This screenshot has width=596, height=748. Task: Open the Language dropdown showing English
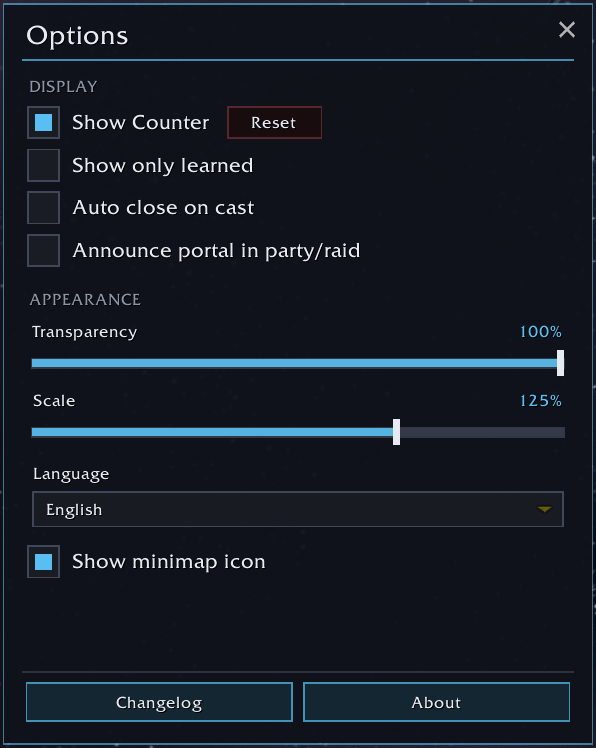[x=298, y=509]
